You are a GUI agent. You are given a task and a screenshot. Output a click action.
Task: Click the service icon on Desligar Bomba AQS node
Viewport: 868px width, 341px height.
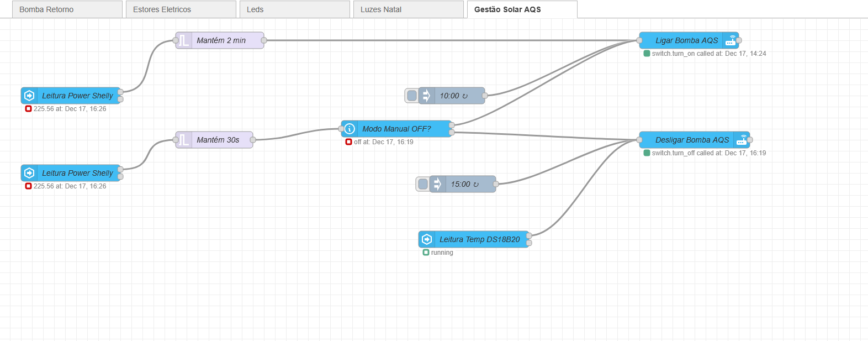742,140
